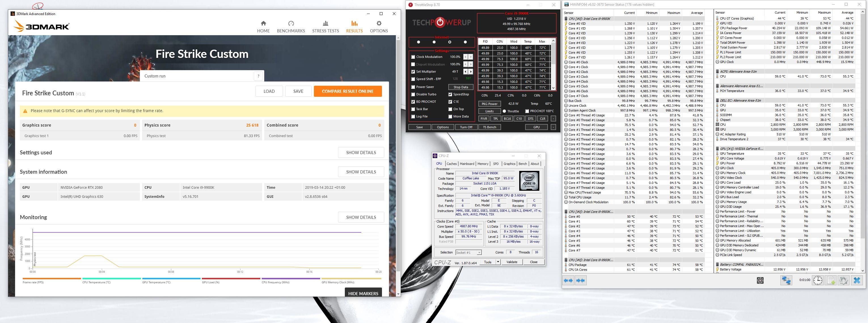Click HWiNFO expand columns arrows icon
Screen dimensions: 868x323
[x=569, y=280]
